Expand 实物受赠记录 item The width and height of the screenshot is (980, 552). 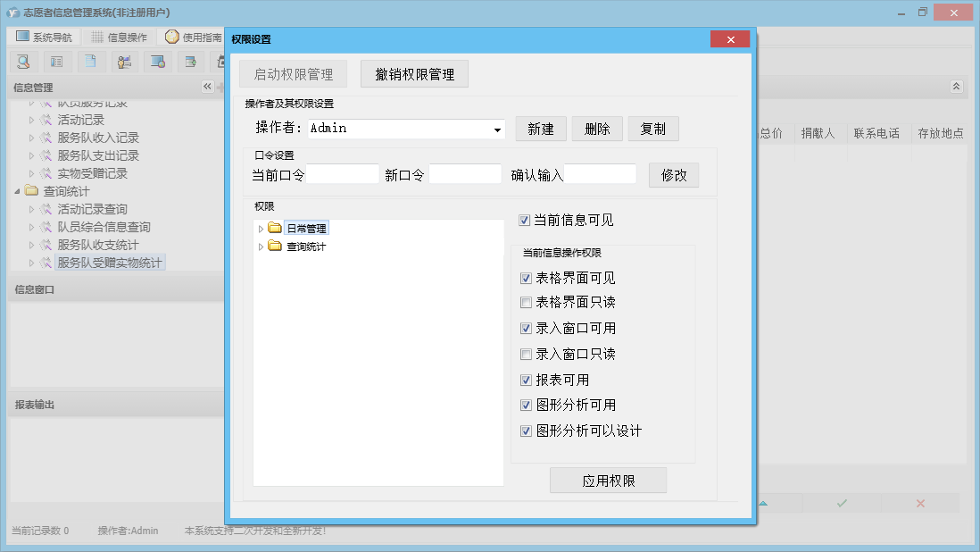coord(31,174)
